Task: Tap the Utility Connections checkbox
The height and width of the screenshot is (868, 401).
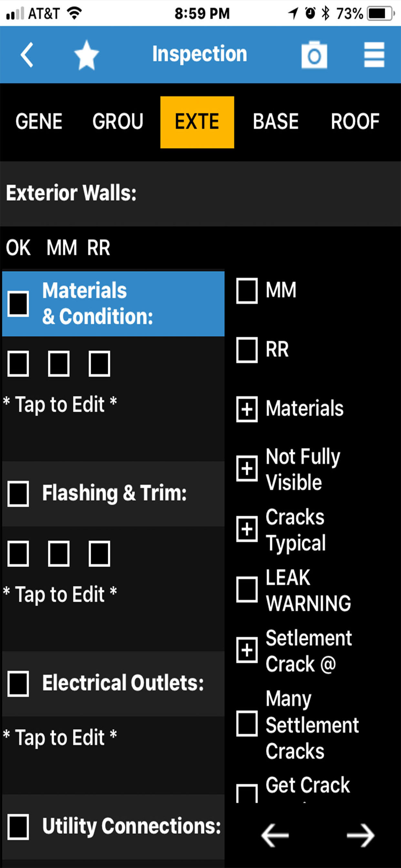Action: [17, 826]
